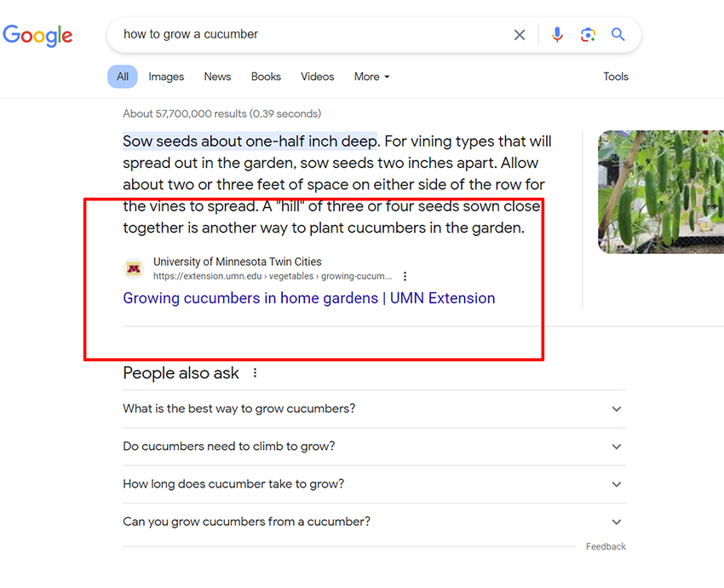
Task: Open the Tools options
Action: tap(615, 77)
